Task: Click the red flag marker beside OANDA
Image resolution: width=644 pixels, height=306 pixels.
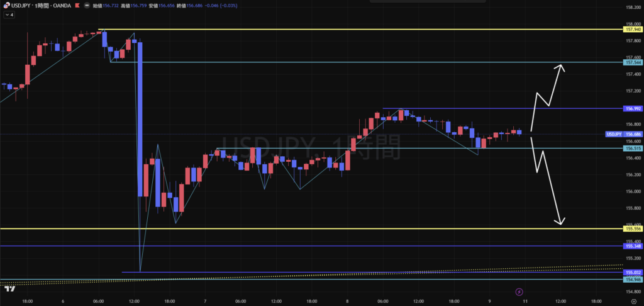Action: click(77, 6)
